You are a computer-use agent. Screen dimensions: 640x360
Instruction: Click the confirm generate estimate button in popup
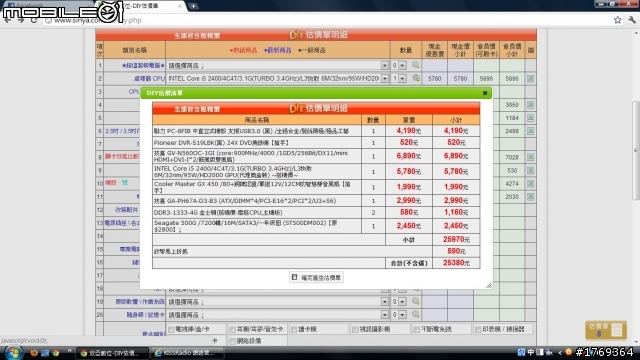(x=316, y=278)
